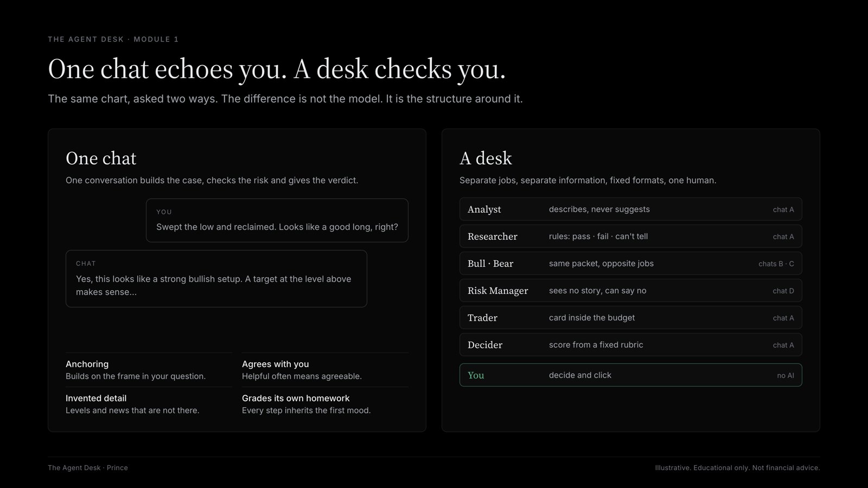Screen dimensions: 868x488
Task: Click 'THE AGENT DESK · MODULE 1' header
Action: pos(113,39)
